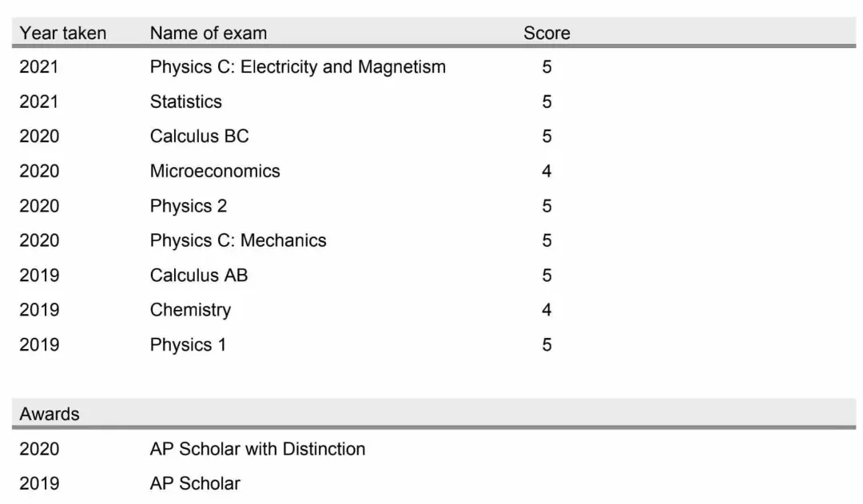Click the 2021 year for Statistics
863x504 pixels.
pyautogui.click(x=38, y=101)
